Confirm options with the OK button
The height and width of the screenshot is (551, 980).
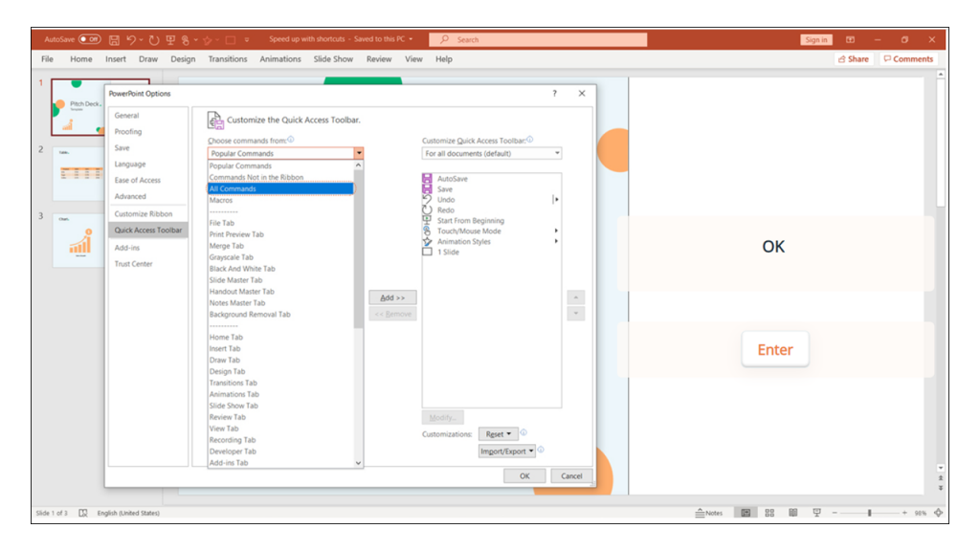click(523, 474)
